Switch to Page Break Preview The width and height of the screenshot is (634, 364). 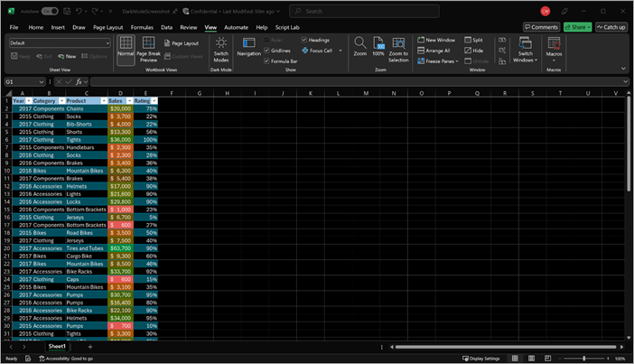[148, 47]
